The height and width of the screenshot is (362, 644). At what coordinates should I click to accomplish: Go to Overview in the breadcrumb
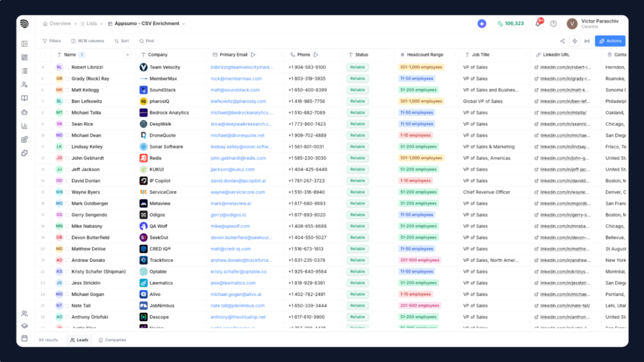pyautogui.click(x=57, y=24)
